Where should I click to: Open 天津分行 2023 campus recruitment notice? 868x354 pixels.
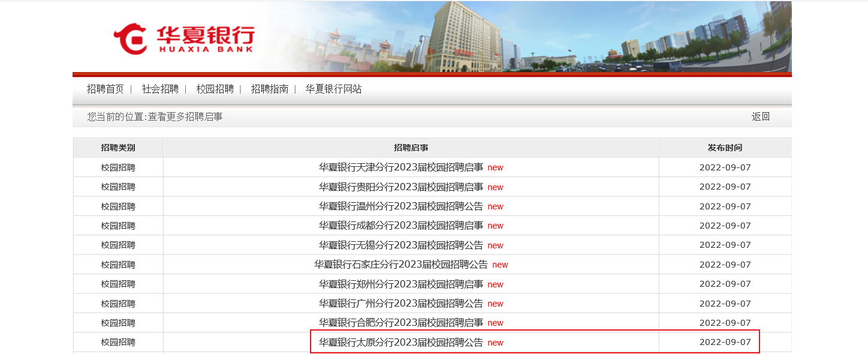400,167
